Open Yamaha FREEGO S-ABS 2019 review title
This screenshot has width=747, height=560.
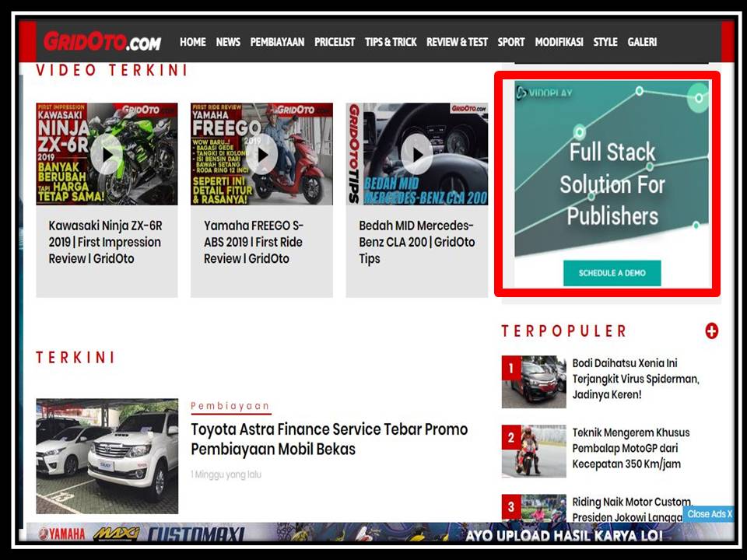(254, 242)
